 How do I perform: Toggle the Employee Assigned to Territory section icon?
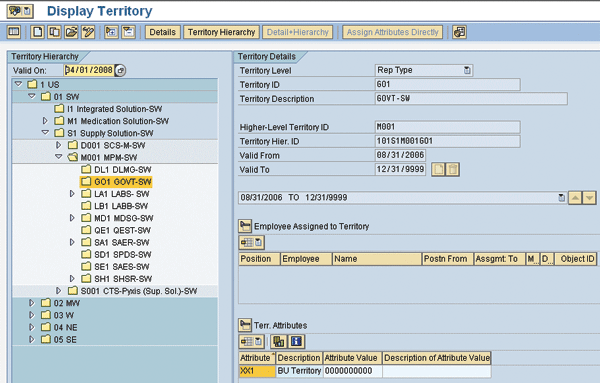point(245,226)
